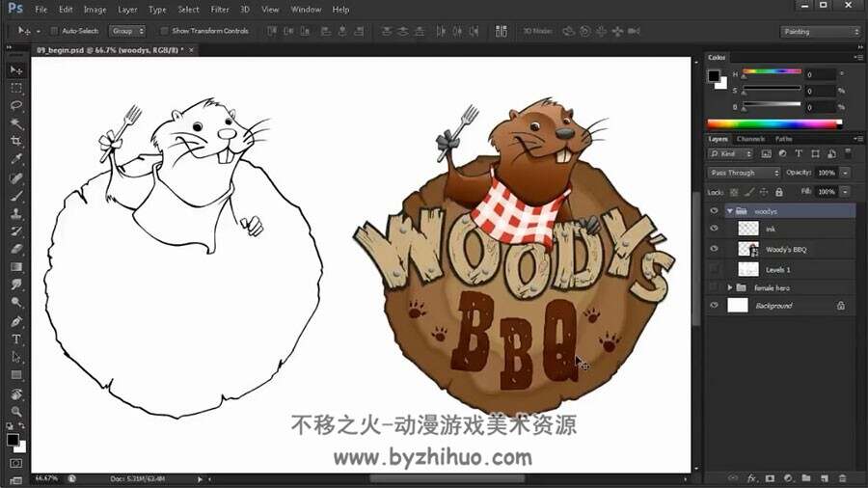Select the Rectangular Marquee tool
The image size is (868, 488).
point(16,88)
